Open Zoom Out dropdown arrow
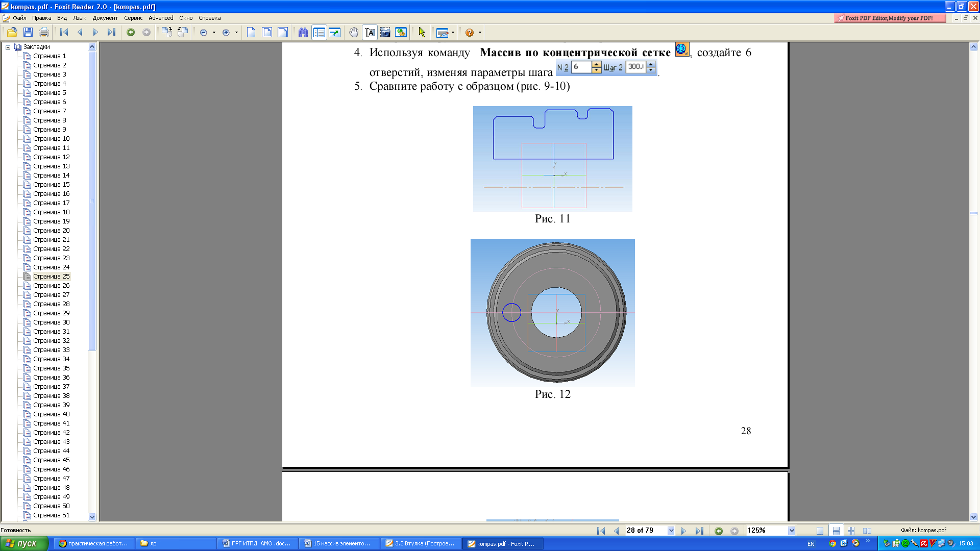Viewport: 980px width, 551px height. 214,33
